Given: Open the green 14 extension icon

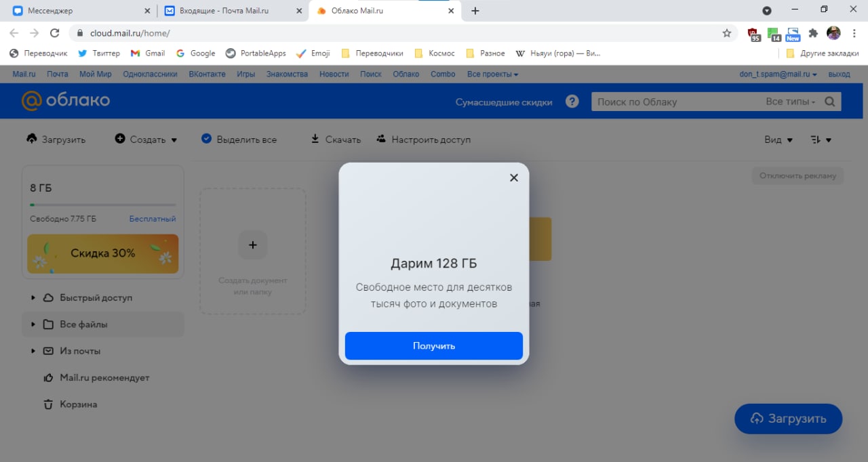Looking at the screenshot, I should coord(774,34).
